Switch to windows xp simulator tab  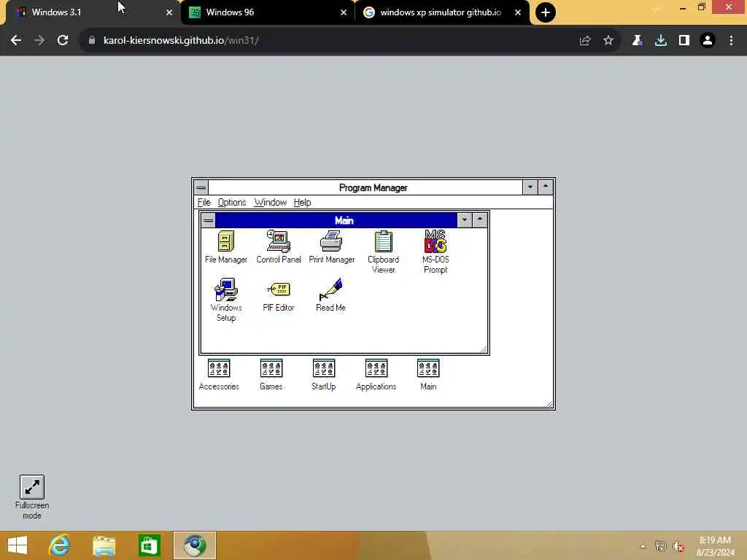pos(441,12)
